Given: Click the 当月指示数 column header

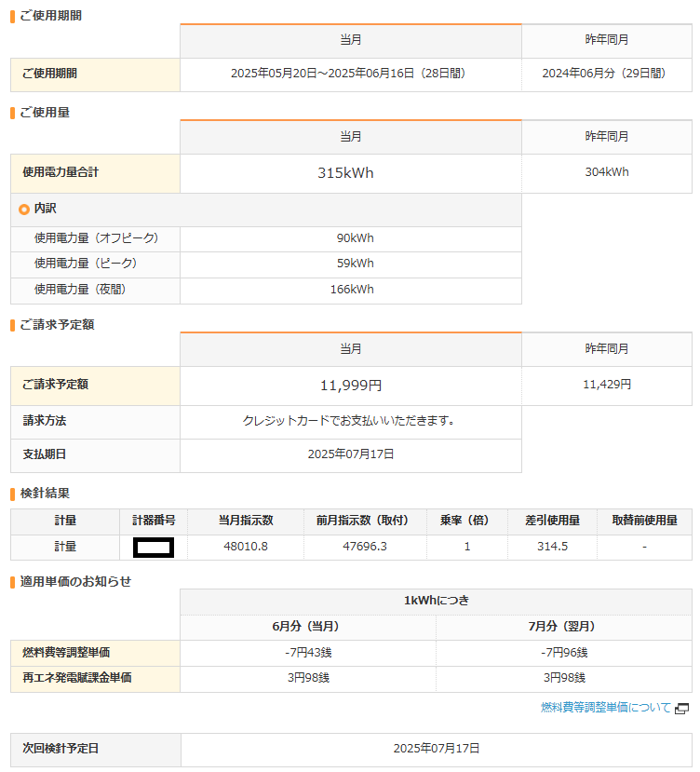Looking at the screenshot, I should (246, 521).
